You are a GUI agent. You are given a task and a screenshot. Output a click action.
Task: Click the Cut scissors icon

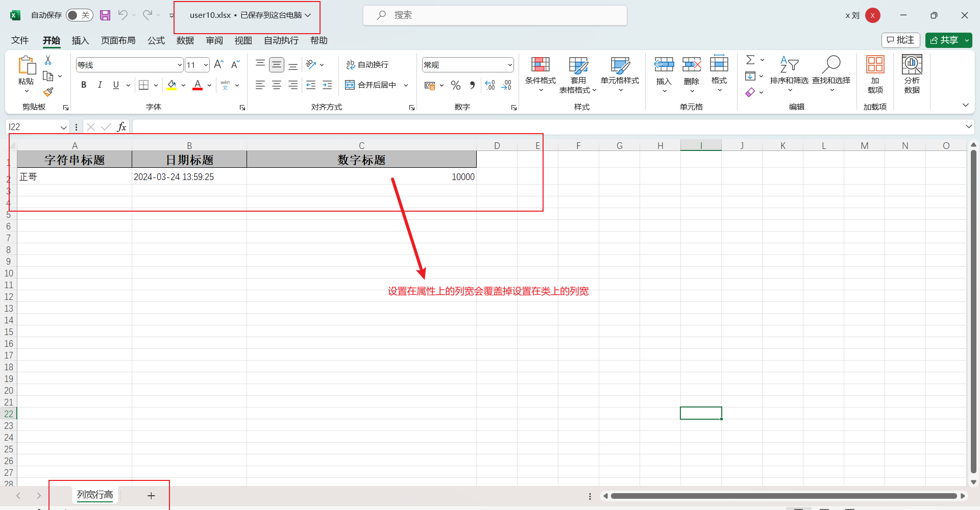click(48, 60)
